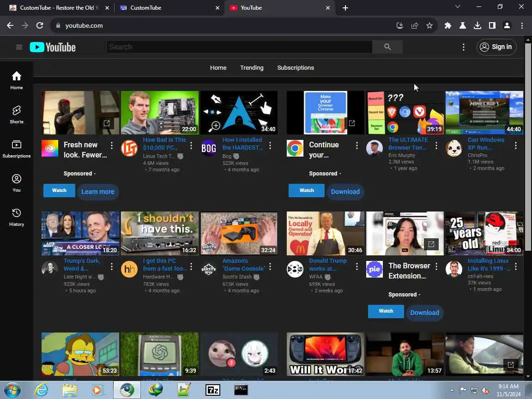
Task: Click Watch on The Browser Extension ad
Action: [x=386, y=311]
